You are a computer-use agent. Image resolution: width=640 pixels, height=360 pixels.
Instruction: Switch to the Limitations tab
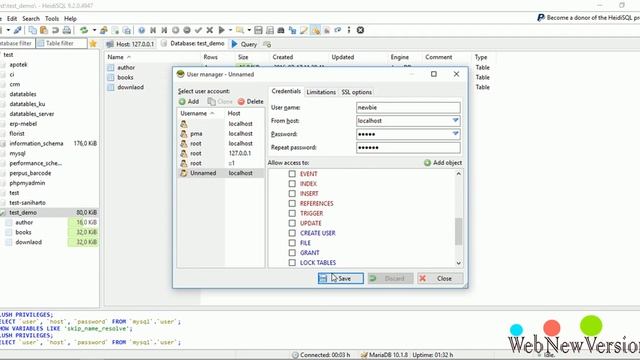321,92
